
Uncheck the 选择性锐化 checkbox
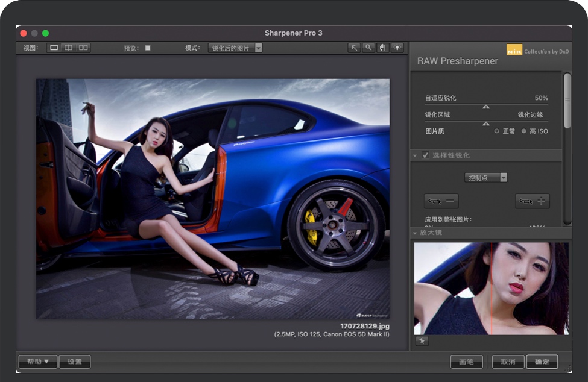[x=426, y=155]
